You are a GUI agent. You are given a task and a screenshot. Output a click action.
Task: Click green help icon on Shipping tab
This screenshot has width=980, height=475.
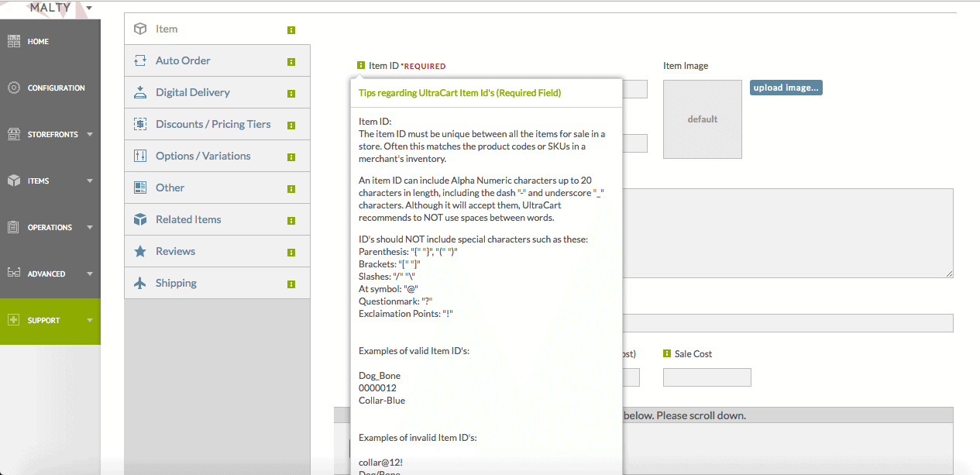[291, 284]
